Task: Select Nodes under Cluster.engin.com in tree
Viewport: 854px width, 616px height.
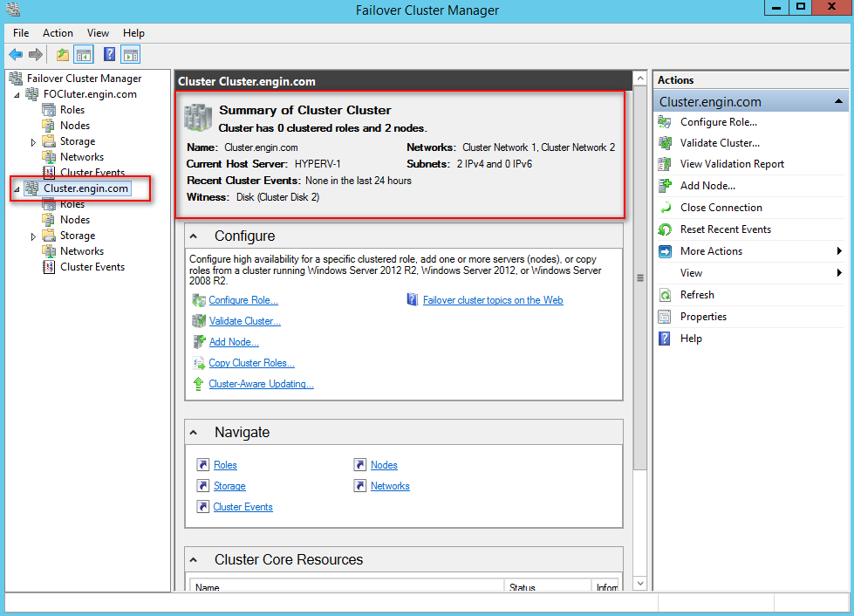Action: click(75, 220)
